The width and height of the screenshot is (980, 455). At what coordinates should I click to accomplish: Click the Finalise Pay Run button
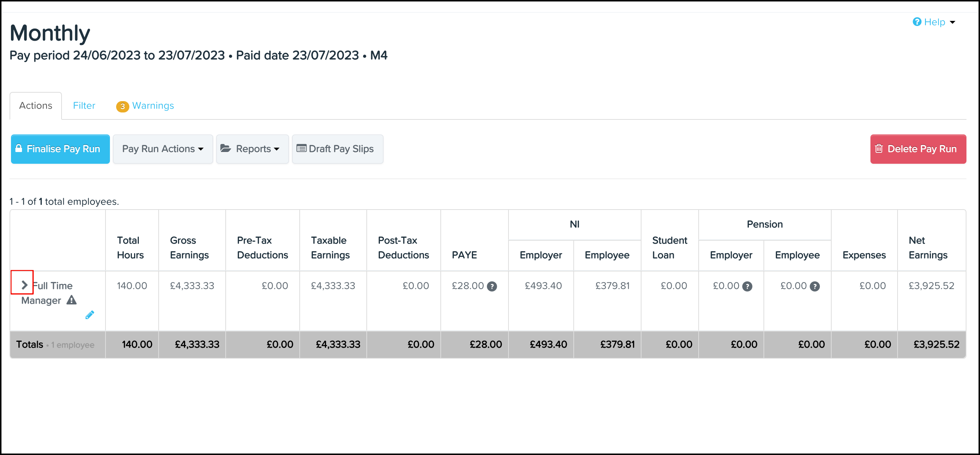(60, 149)
